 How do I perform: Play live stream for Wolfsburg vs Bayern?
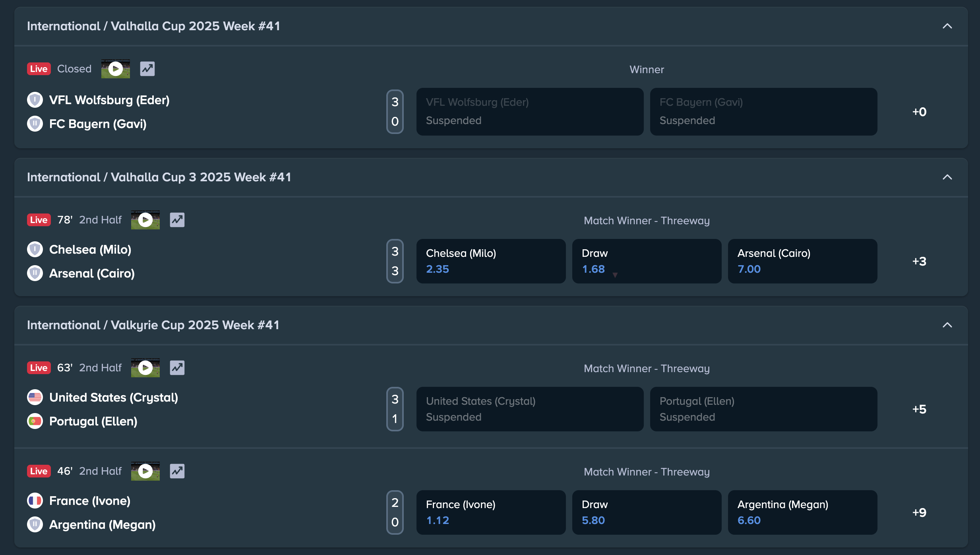tap(115, 69)
